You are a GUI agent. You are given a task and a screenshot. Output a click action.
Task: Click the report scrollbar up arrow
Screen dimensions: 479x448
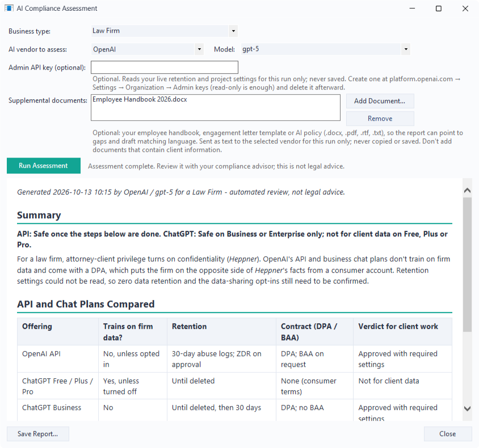click(467, 191)
